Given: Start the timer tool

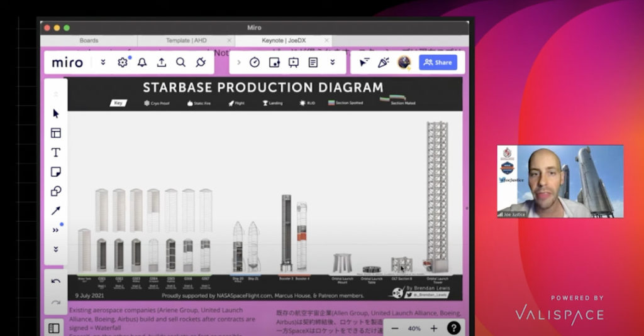Looking at the screenshot, I should (254, 62).
